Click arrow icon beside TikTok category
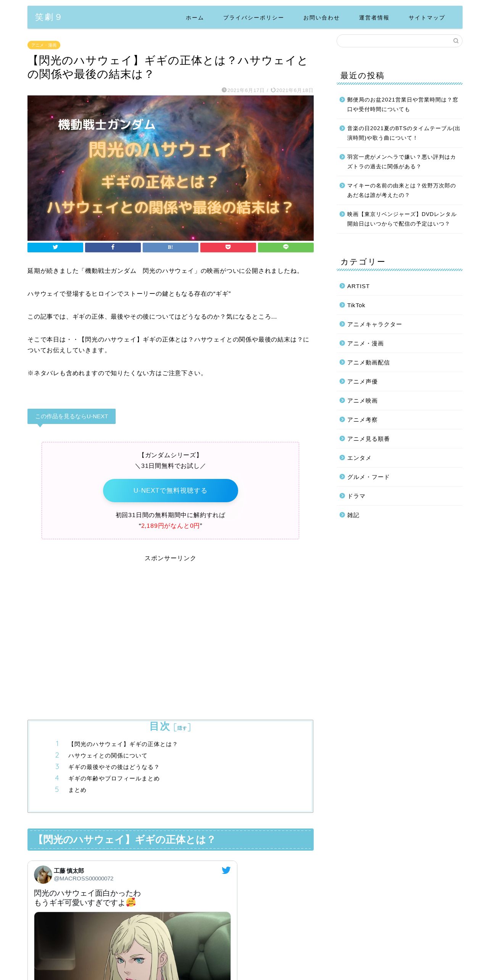The height and width of the screenshot is (980, 490). point(342,305)
